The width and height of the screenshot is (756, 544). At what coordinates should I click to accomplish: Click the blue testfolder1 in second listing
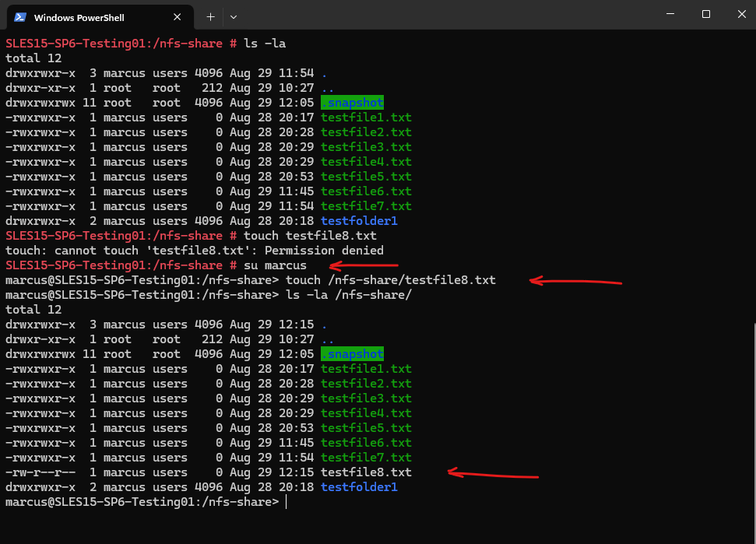359,487
